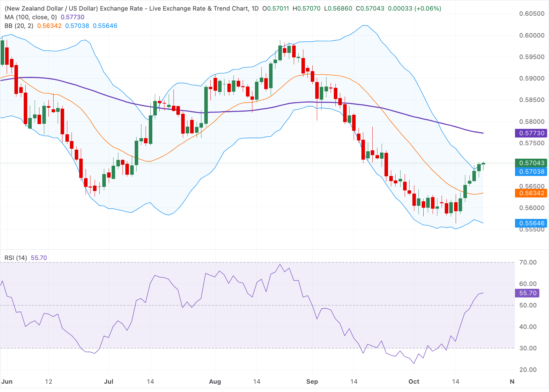Viewport: 549px width, 392px height.
Task: Click the blue 0.55646 lower band tag
Action: coord(531,223)
